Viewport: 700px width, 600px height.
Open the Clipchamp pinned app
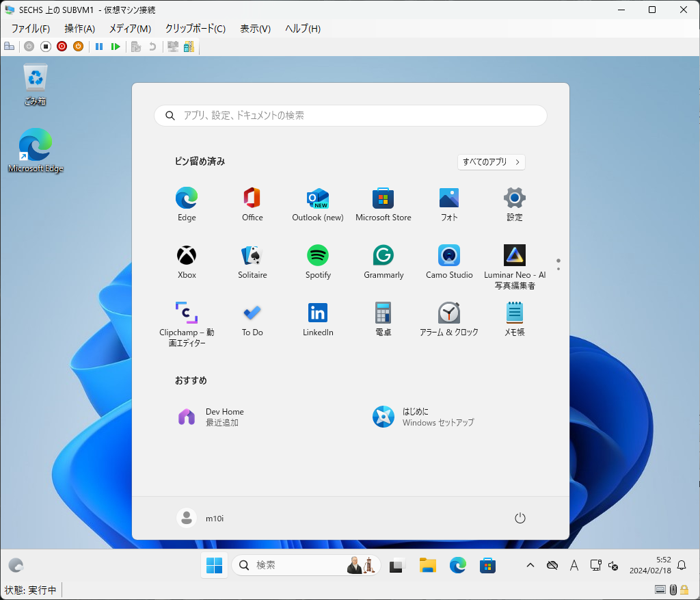coord(187,324)
